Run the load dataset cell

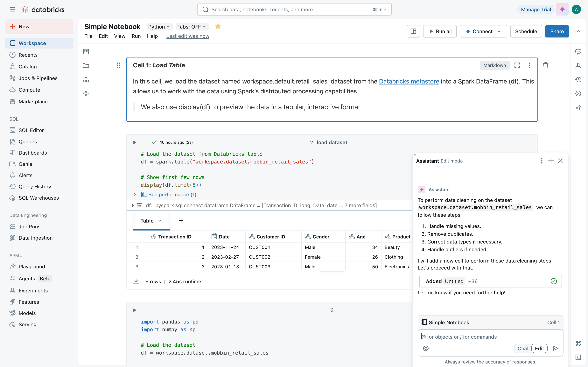(x=135, y=143)
